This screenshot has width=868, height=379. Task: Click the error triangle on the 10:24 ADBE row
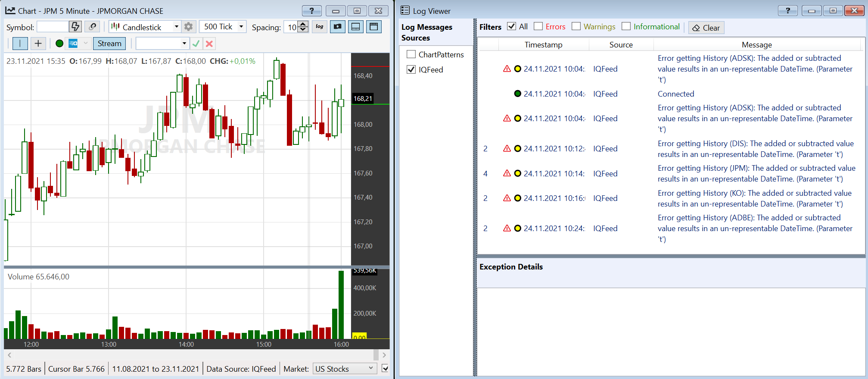(x=507, y=228)
